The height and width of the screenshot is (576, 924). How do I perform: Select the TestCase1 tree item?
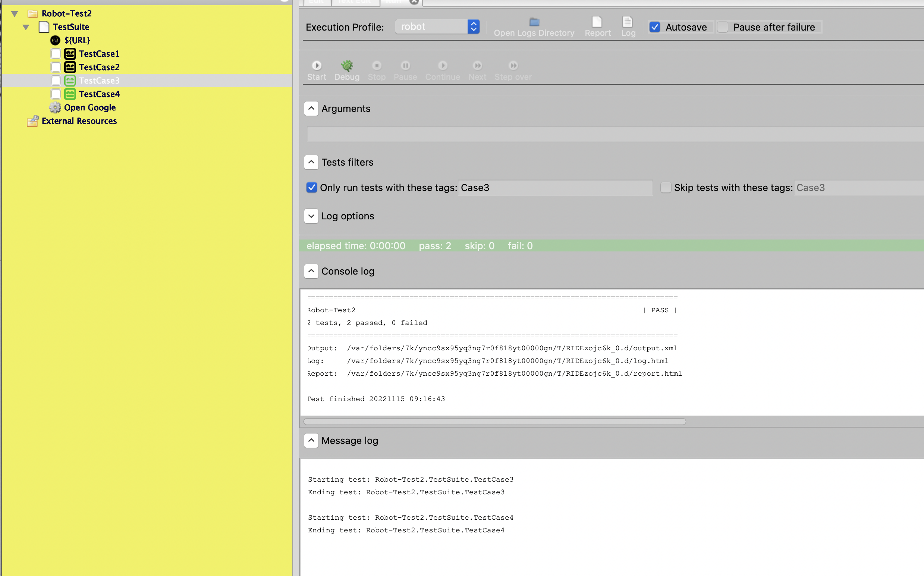(99, 54)
